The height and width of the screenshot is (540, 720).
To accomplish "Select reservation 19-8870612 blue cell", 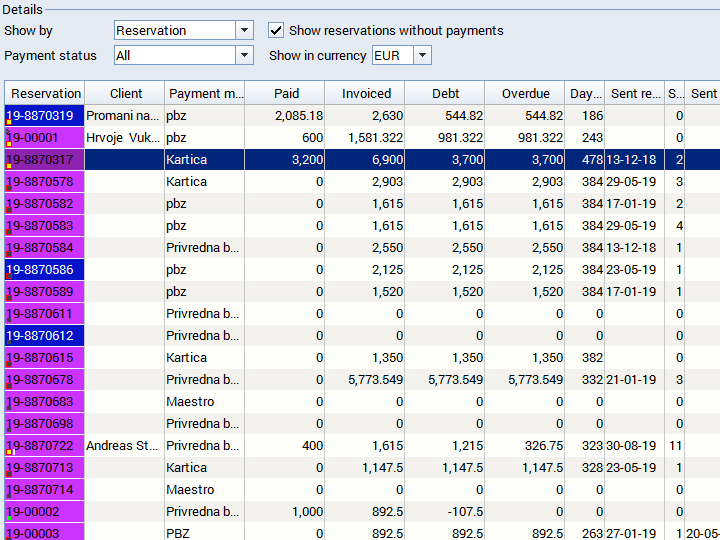I will [x=46, y=336].
